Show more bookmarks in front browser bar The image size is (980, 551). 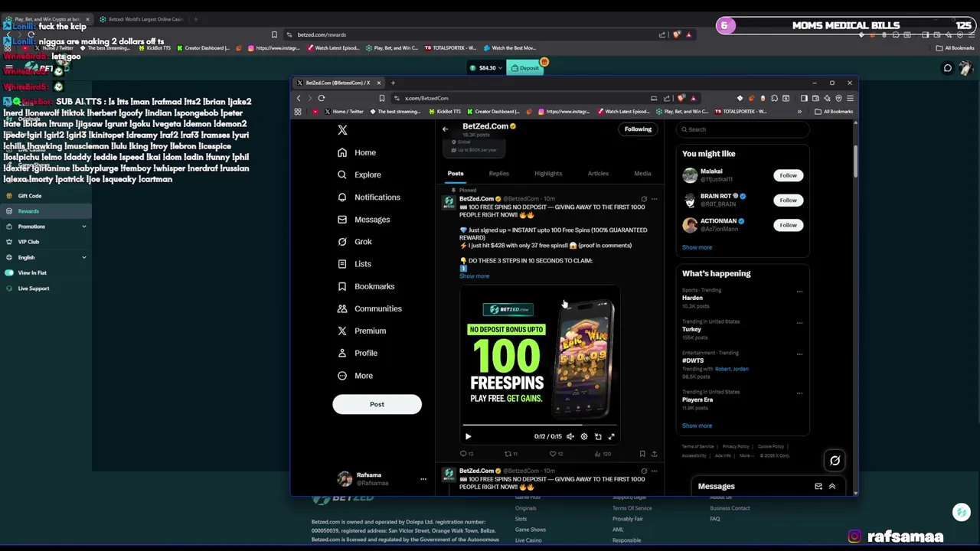pos(799,112)
